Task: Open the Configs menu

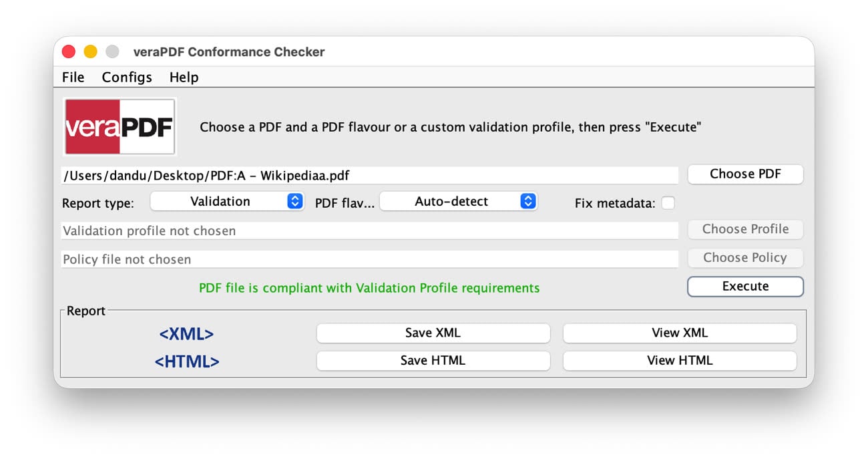Action: [127, 78]
